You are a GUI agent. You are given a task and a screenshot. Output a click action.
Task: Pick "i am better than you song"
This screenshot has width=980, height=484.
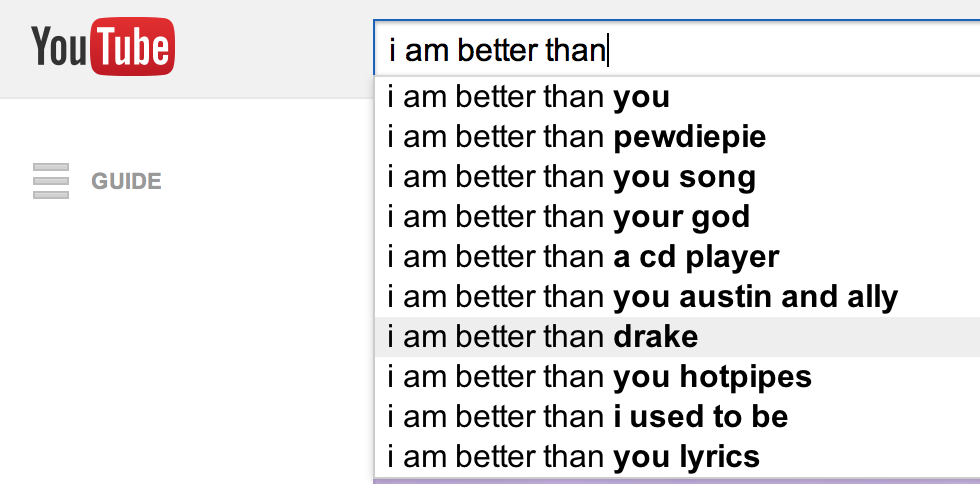point(572,177)
